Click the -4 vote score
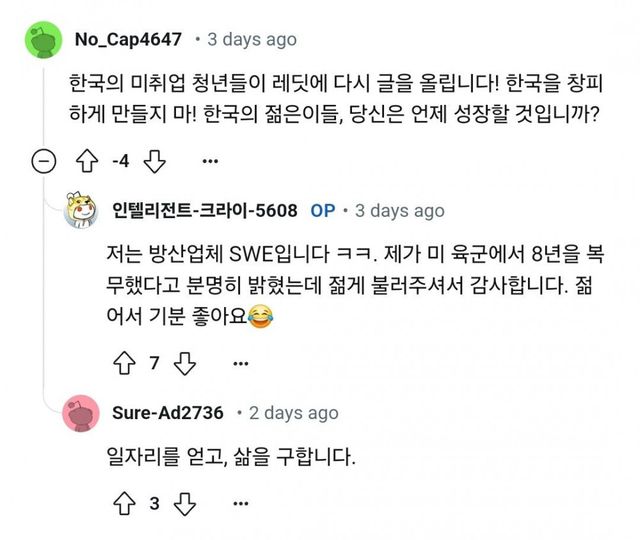This screenshot has width=640, height=540. [121, 162]
